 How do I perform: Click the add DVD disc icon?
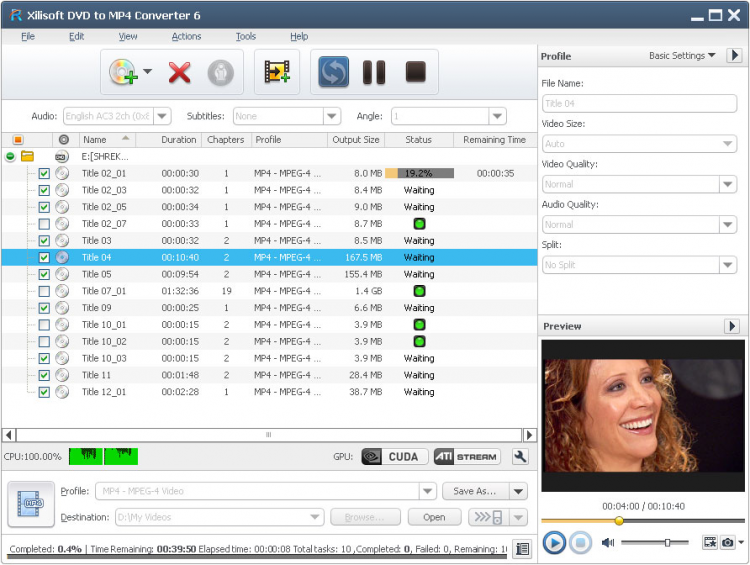(123, 72)
